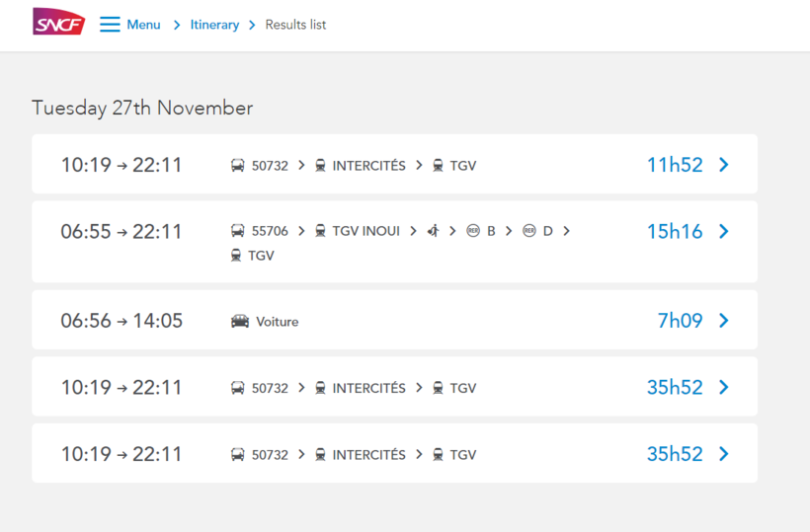Click the RER D line icon

[529, 231]
